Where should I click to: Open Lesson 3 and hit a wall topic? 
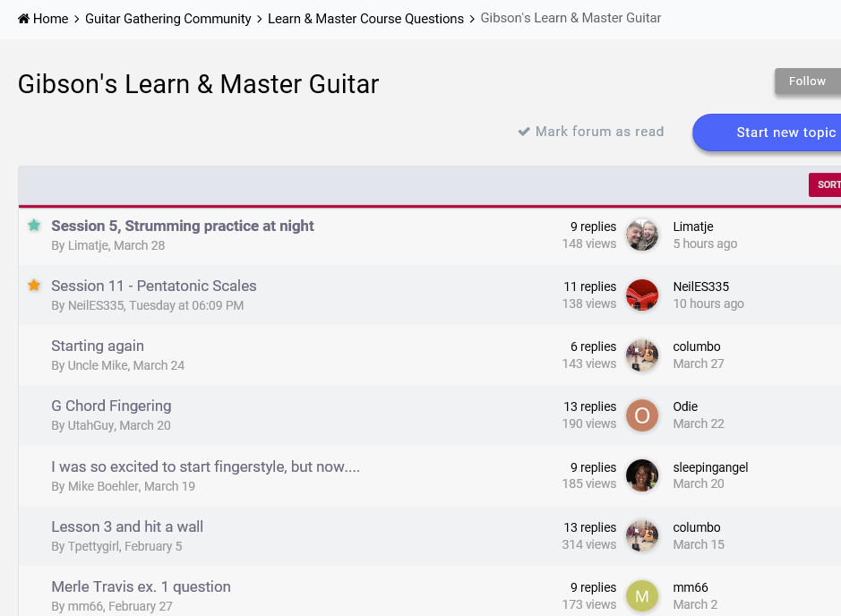(x=127, y=526)
